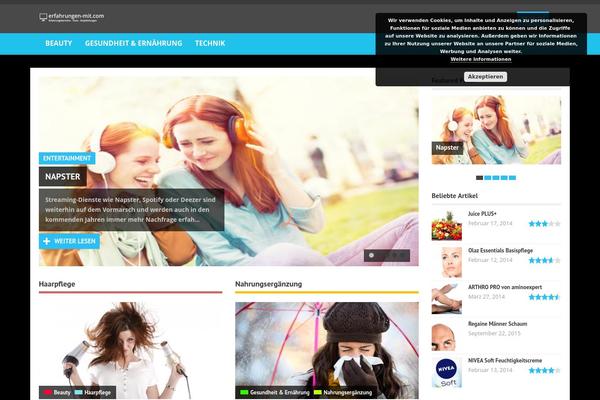
Task: Open the GESUNDHEIT & ERNÄHRUNG menu
Action: pos(134,44)
